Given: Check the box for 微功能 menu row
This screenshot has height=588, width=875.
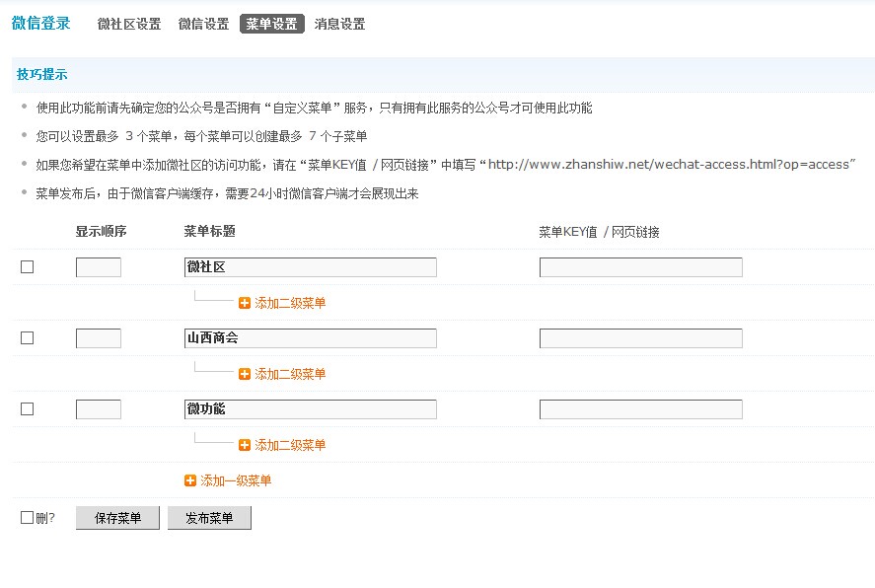Looking at the screenshot, I should 28,408.
